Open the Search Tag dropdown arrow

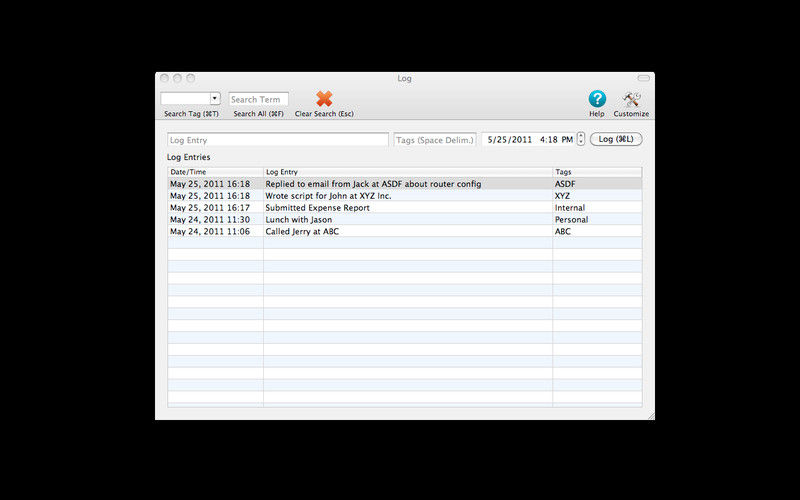click(215, 98)
